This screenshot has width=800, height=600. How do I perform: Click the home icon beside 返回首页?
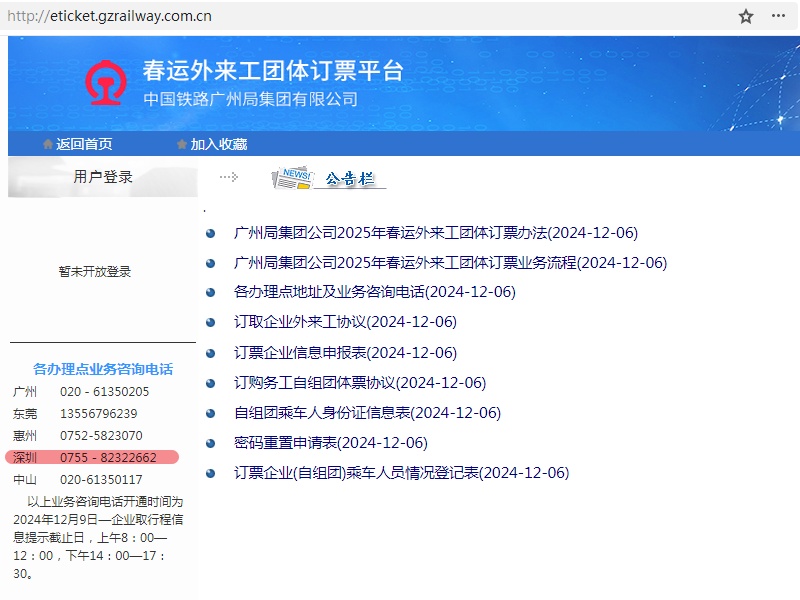47,144
